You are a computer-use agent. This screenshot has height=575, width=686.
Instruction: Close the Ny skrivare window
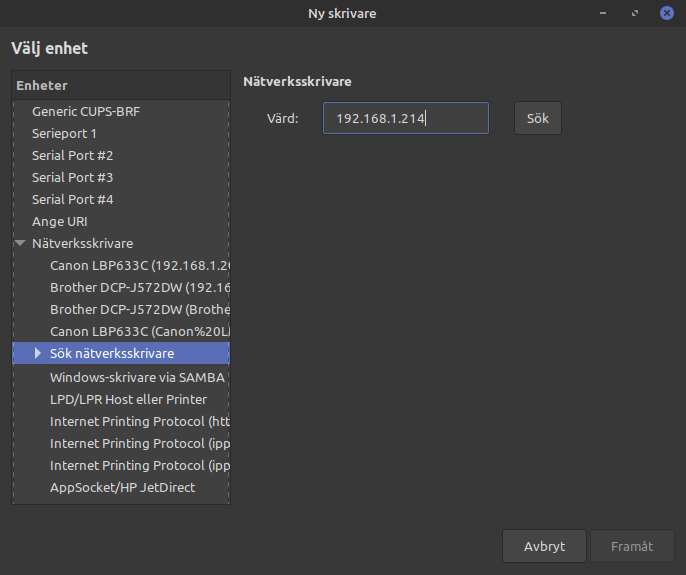(666, 13)
